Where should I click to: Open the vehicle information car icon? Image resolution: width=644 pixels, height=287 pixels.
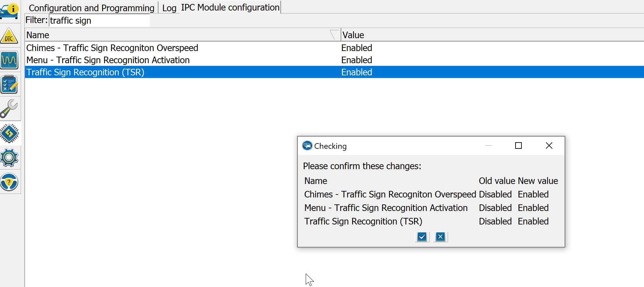[10, 11]
